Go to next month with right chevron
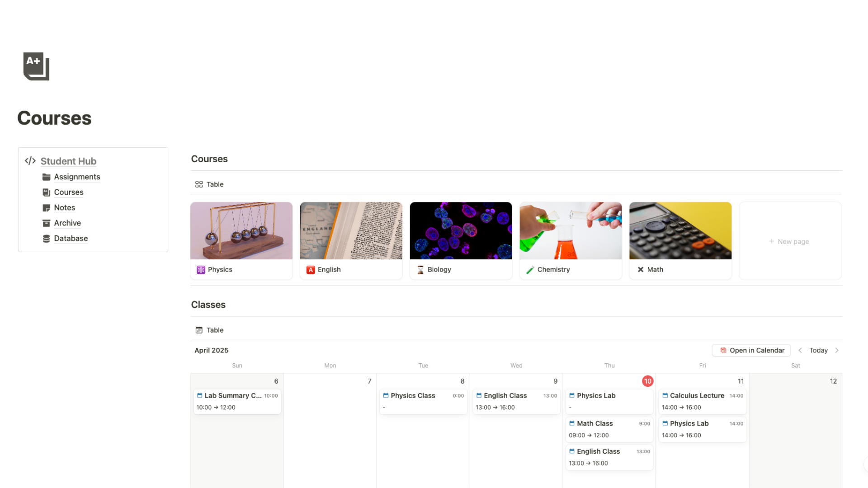Screen dimensions: 868x488 837,350
